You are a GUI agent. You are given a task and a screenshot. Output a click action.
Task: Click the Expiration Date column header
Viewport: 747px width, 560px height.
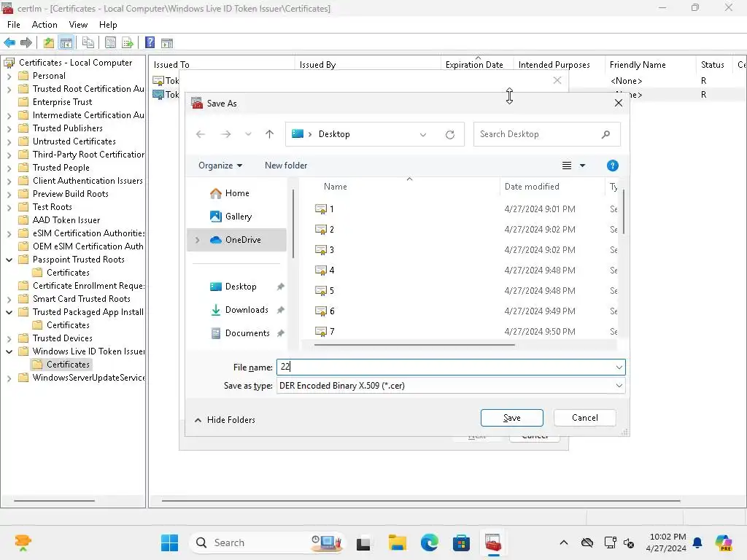point(474,65)
